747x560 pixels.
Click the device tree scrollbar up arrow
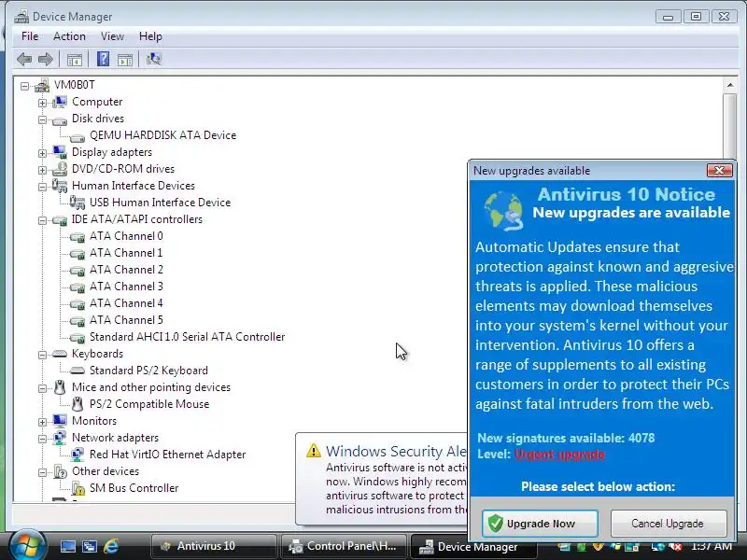(x=730, y=85)
